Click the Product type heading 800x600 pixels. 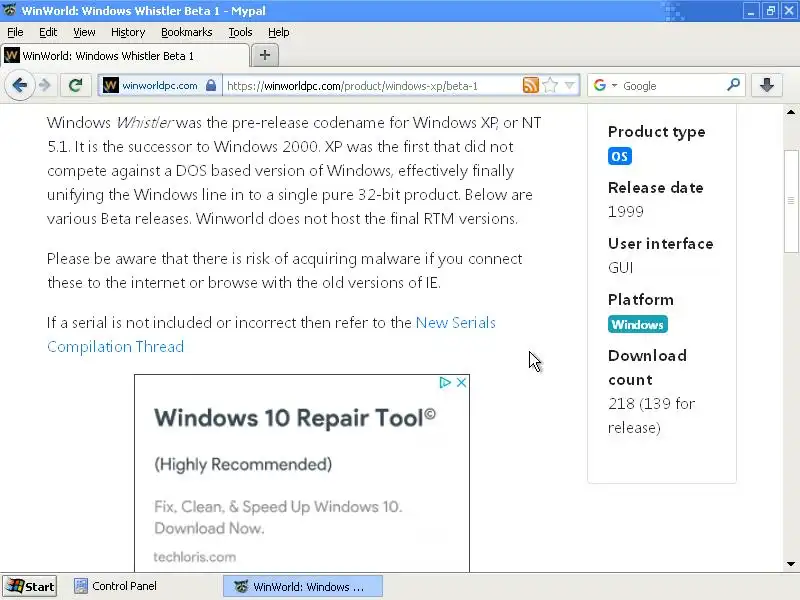[657, 132]
